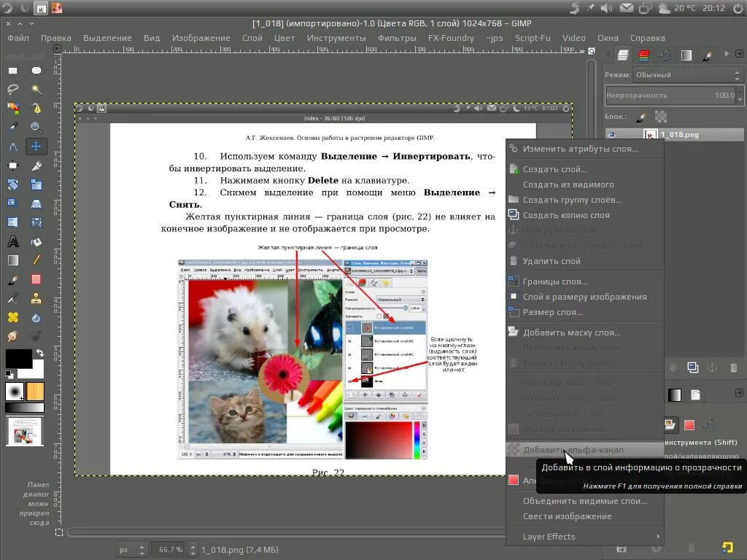Open the 'Фильтры' menu
This screenshot has width=747, height=560.
point(397,38)
